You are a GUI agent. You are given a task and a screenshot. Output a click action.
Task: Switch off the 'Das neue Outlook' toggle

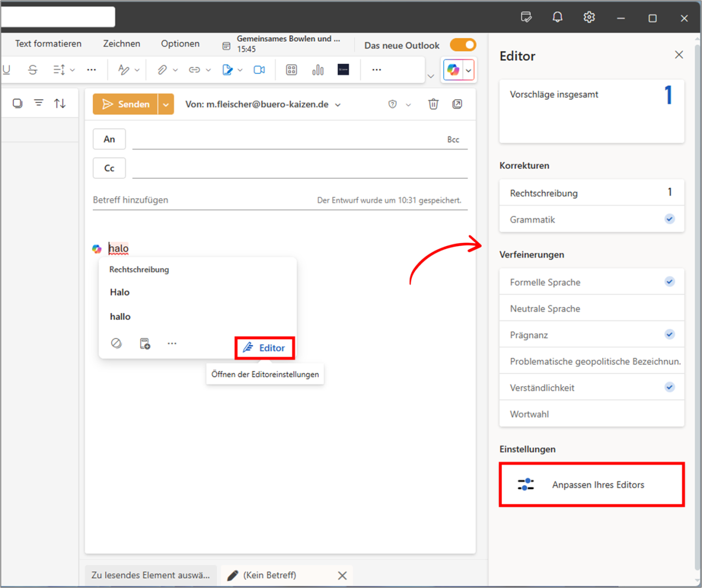(x=463, y=45)
